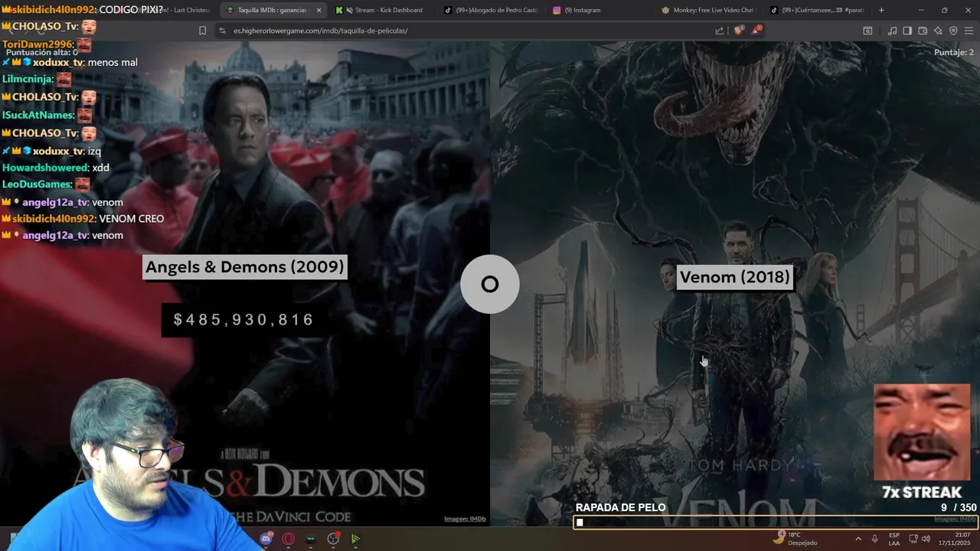Screen dimensions: 980x551
Task: Click Howardshowered chat message 'xdd'
Action: 100,168
